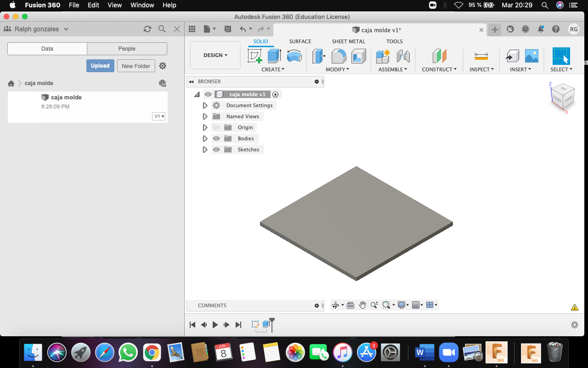
Task: Jump to timeline beginning
Action: coord(192,325)
